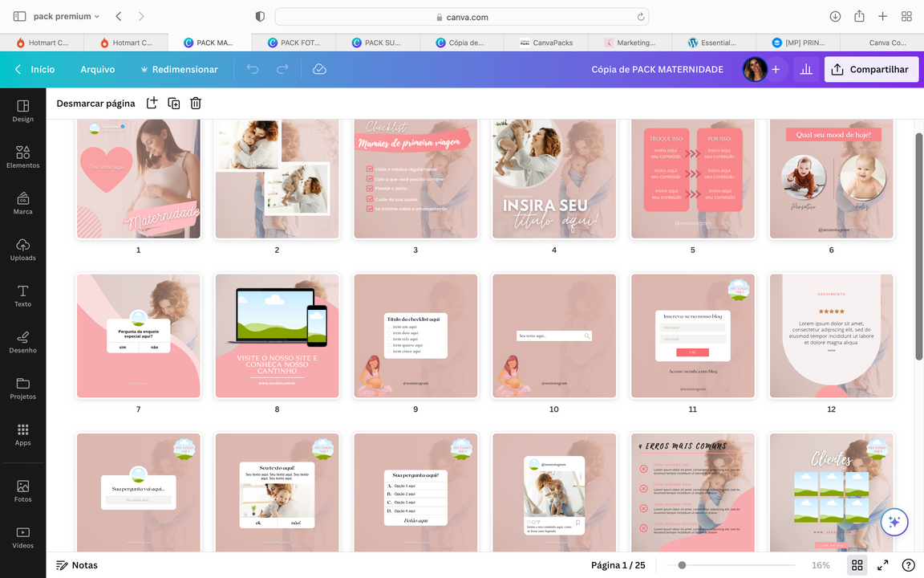Open the Elementos panel
Viewport: 924px width, 578px height.
[22, 156]
